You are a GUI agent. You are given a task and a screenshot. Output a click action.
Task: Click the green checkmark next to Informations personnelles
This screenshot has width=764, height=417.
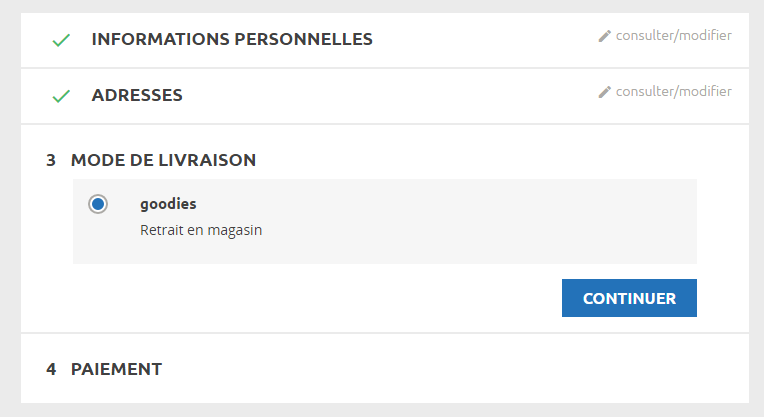click(x=61, y=40)
